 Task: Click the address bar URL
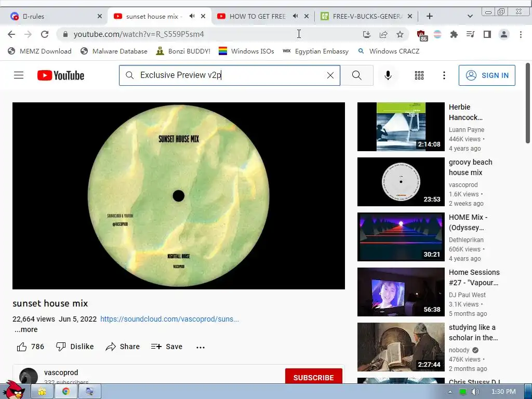click(x=138, y=34)
